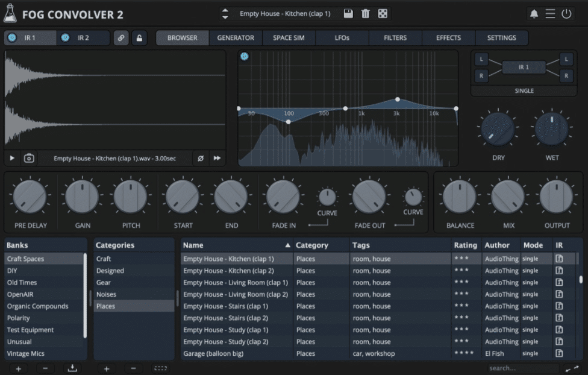Toggle plugin bypass power icon
The width and height of the screenshot is (588, 375).
566,14
